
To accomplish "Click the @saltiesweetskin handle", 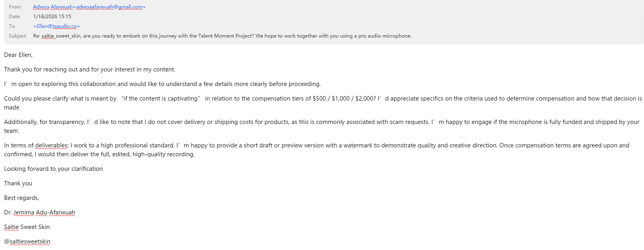I will (x=27, y=242).
